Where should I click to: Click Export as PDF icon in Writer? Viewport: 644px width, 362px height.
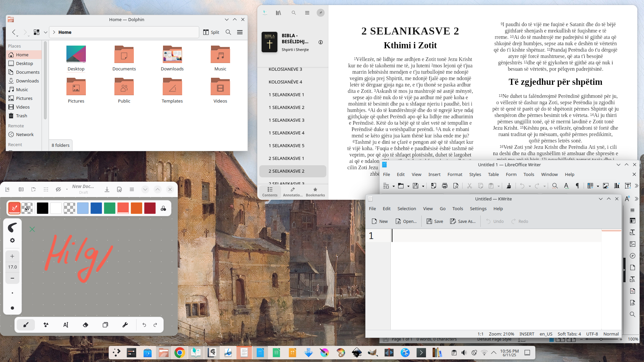[434, 186]
